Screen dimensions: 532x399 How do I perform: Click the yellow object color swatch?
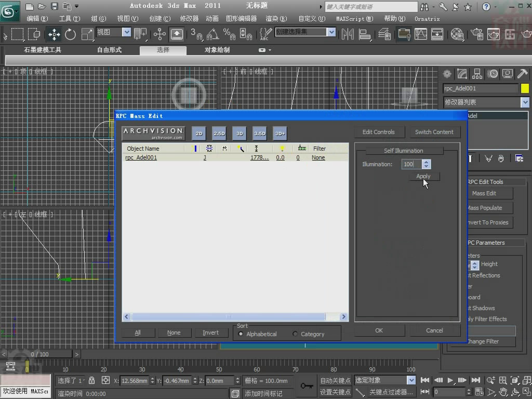point(525,88)
